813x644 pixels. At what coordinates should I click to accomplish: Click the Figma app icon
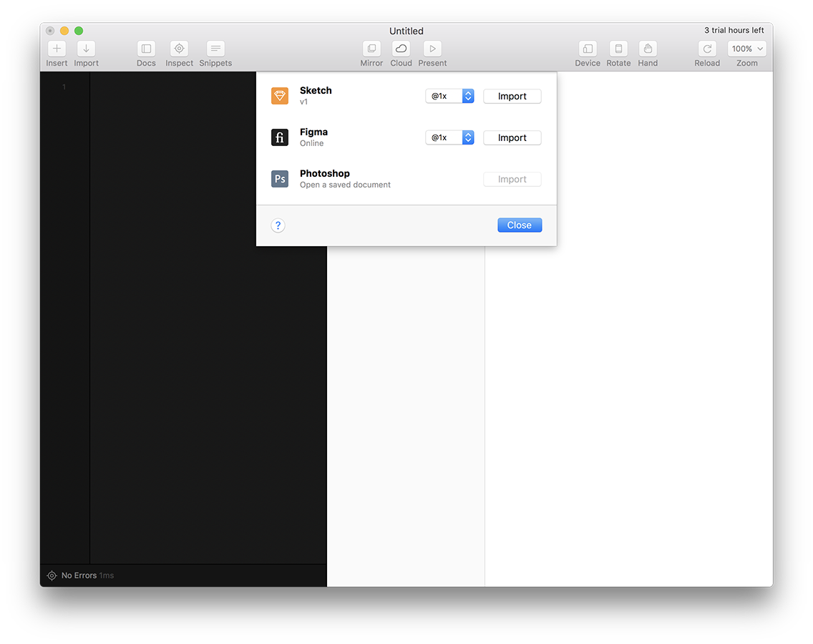tap(280, 137)
